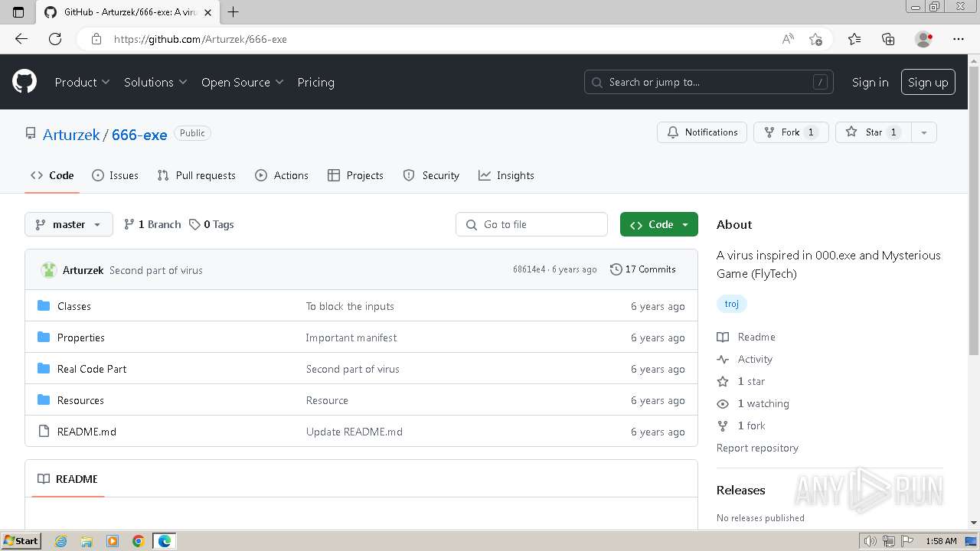Switch to the Insights tab

[506, 175]
